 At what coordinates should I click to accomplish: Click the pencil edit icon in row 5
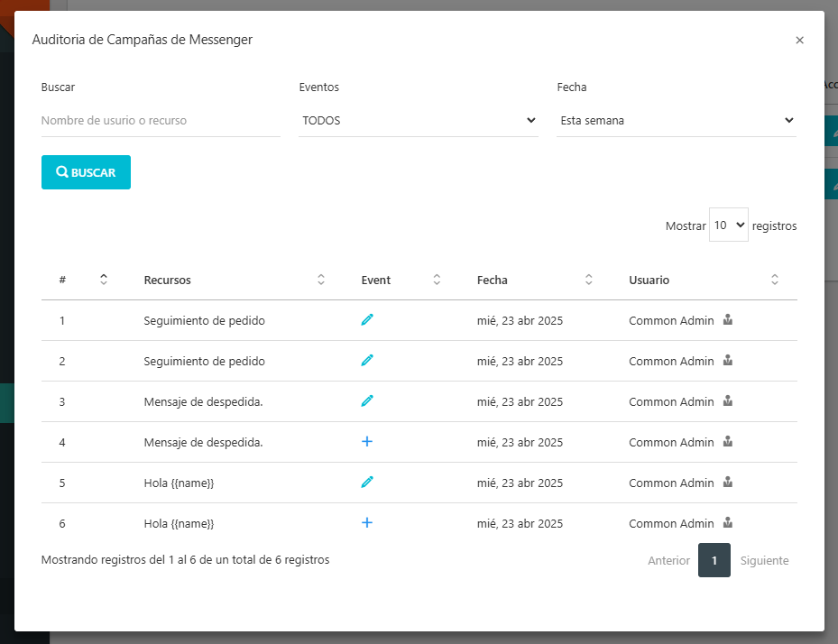pos(367,482)
